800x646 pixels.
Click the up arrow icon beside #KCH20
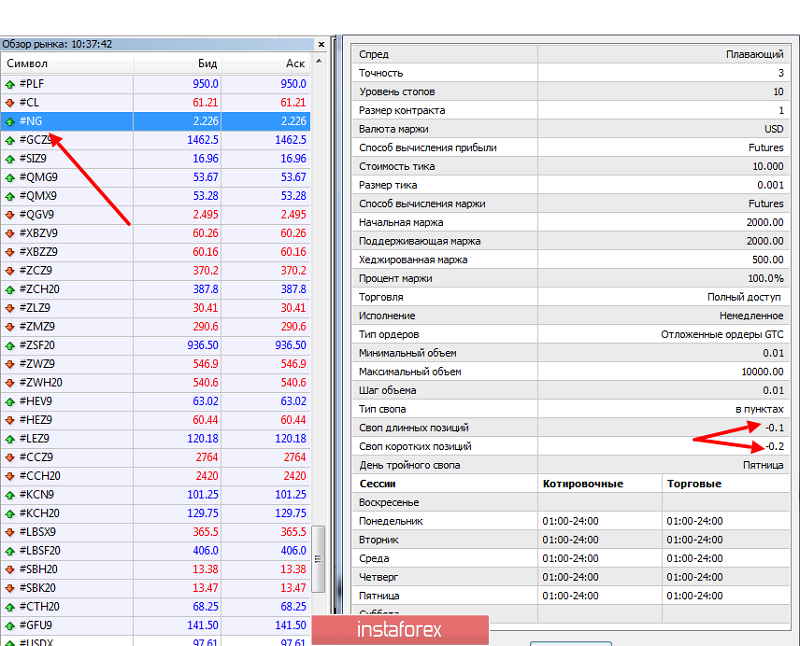point(10,514)
